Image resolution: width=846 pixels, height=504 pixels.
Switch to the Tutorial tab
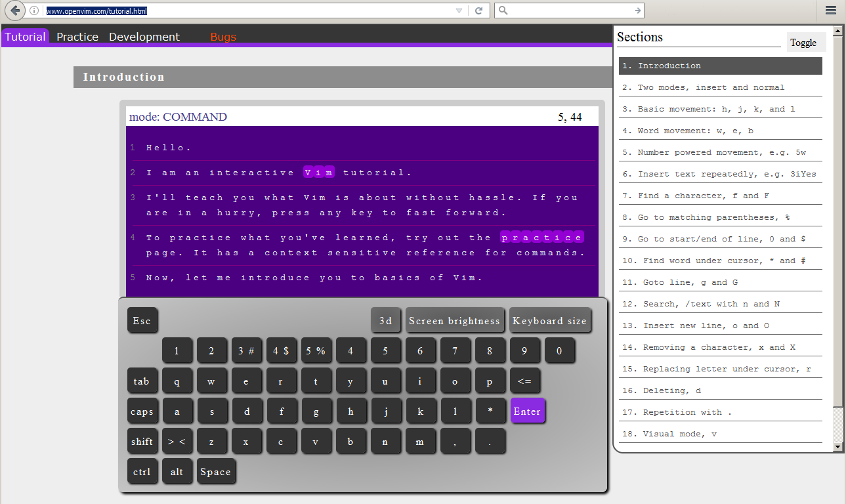tap(25, 37)
